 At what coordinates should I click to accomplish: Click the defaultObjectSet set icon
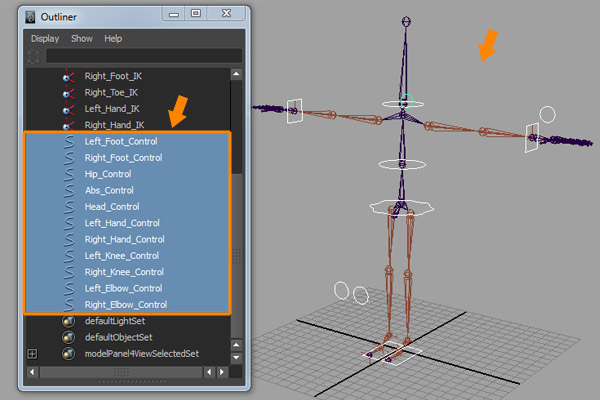click(68, 337)
